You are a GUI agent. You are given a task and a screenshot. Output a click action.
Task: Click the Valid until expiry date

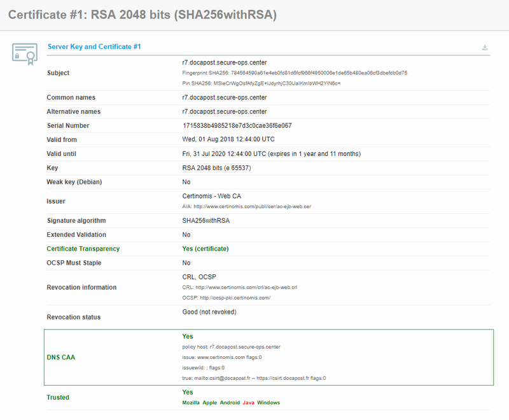point(272,154)
